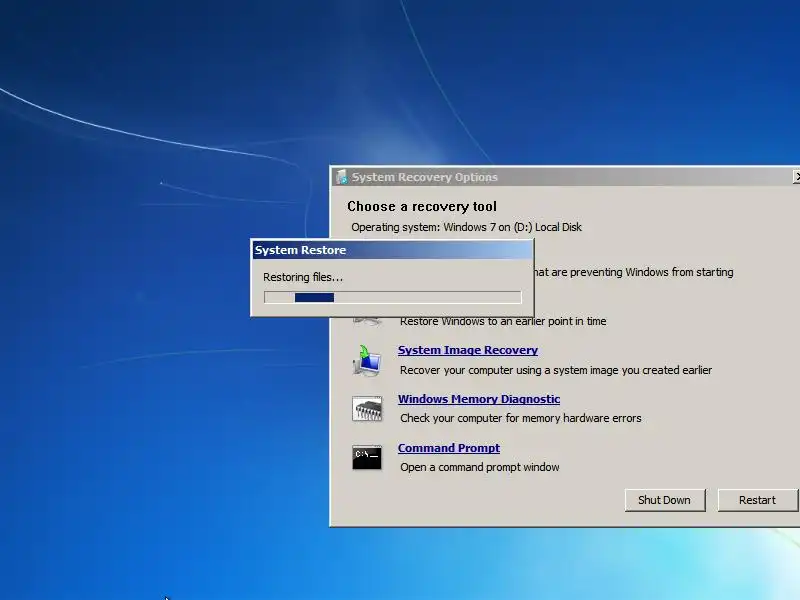Click the Shut Down button
This screenshot has width=800, height=600.
[665, 500]
